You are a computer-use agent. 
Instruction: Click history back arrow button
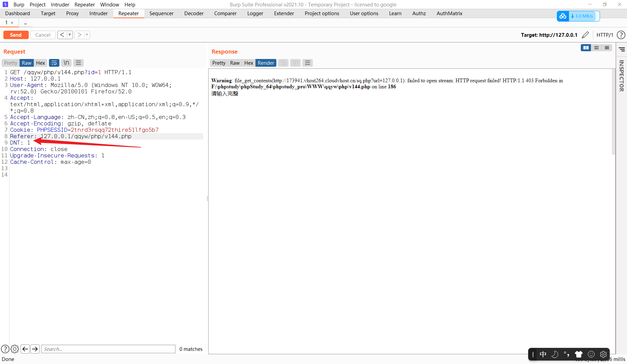(x=62, y=35)
